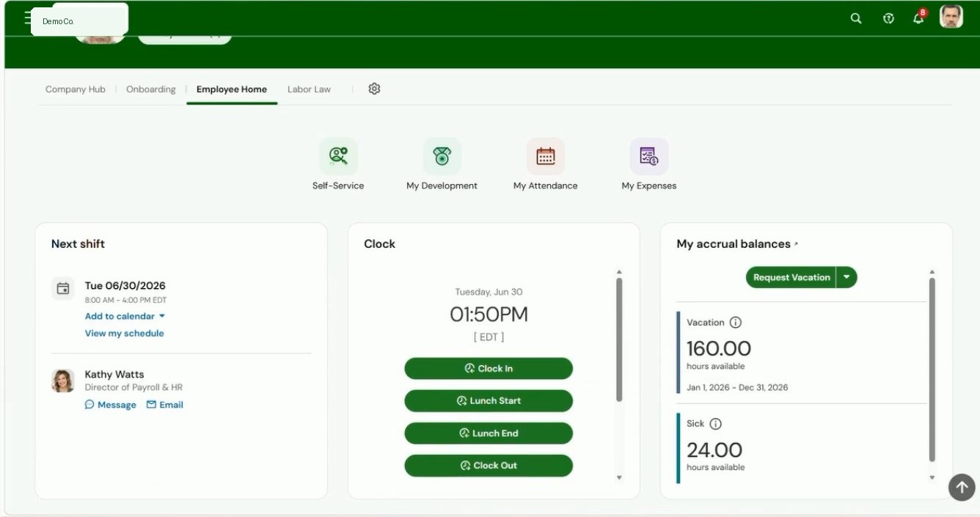Click accrual balances scroll down arrow
980x517 pixels.
tap(932, 477)
